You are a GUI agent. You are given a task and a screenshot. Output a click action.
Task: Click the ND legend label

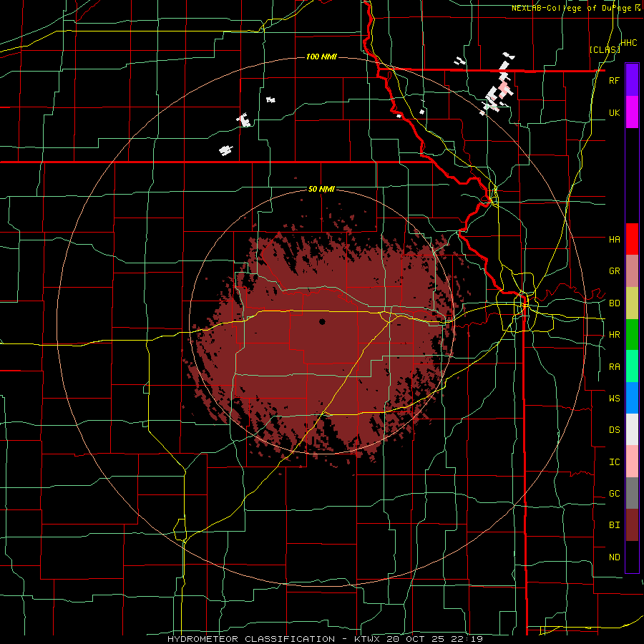pos(614,557)
